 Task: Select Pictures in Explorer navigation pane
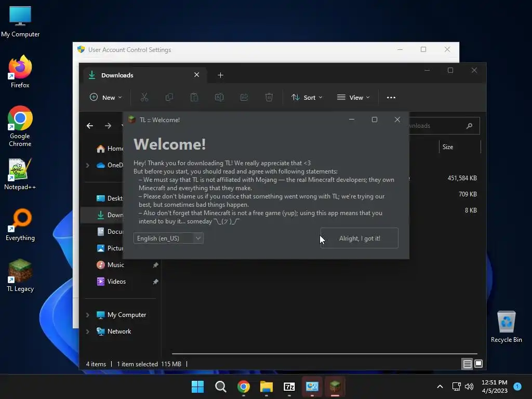[109, 248]
